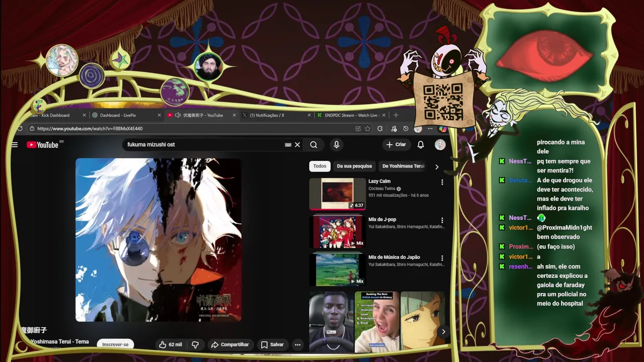Open the browser extensions puzzle icon

[x=380, y=129]
